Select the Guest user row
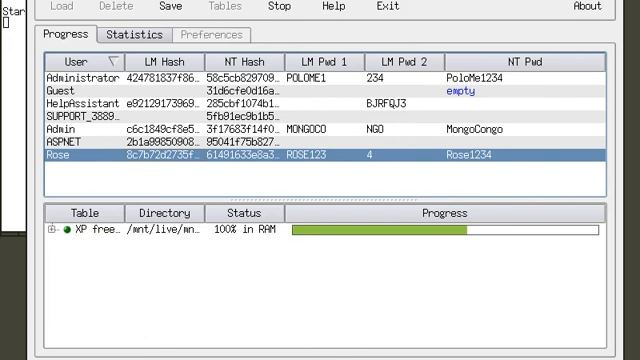Viewport: 640px width, 360px height. 325,91
